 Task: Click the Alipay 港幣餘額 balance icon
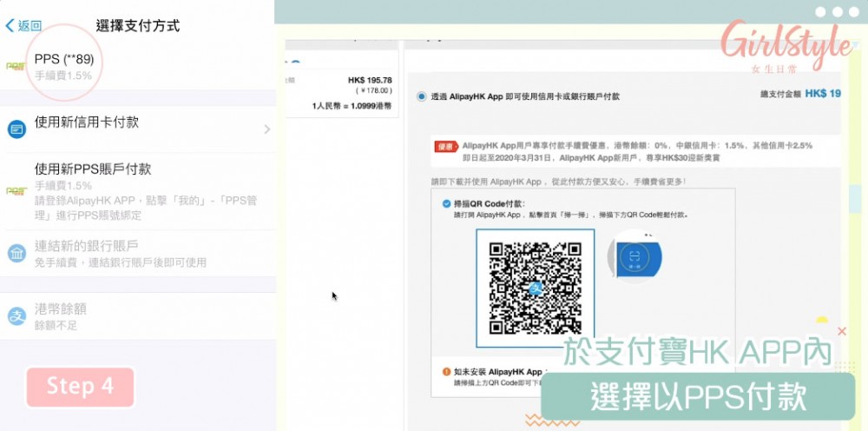click(x=16, y=316)
